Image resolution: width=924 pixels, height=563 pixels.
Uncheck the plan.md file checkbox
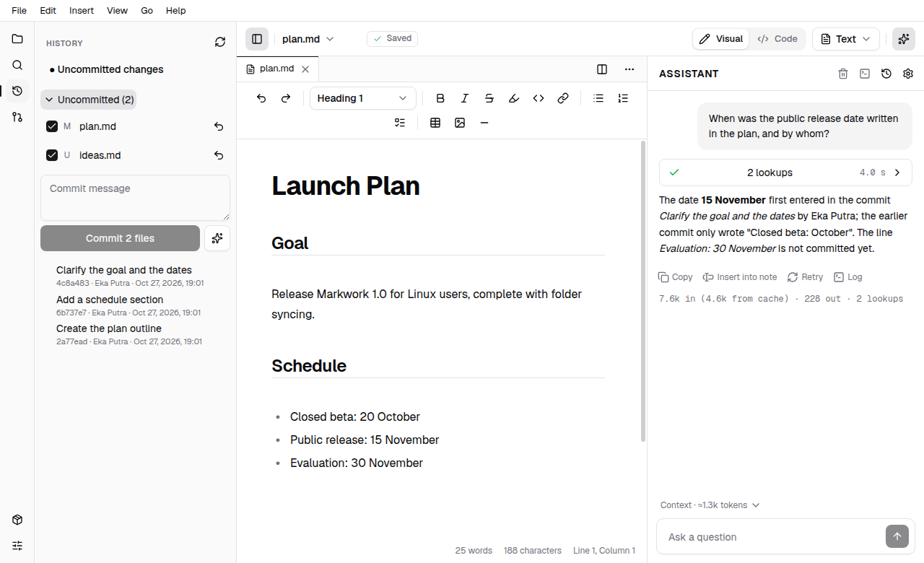52,126
